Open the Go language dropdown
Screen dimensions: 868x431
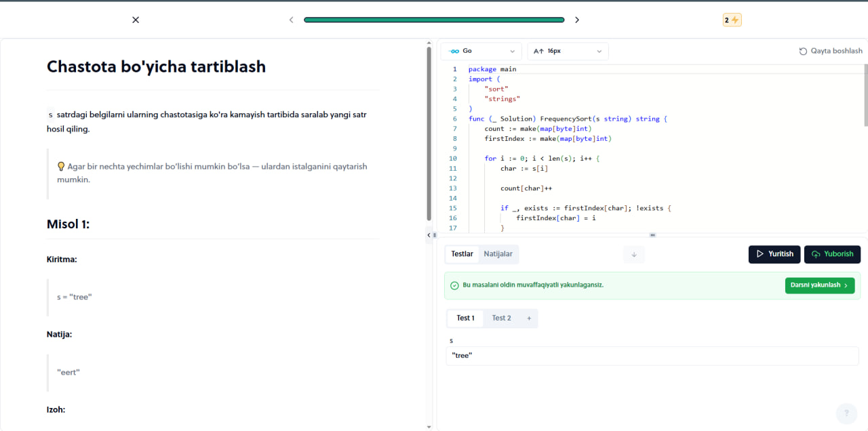[481, 52]
